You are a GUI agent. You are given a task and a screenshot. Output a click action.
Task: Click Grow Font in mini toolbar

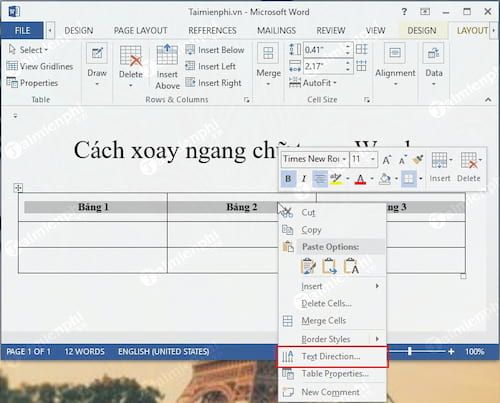coord(386,160)
